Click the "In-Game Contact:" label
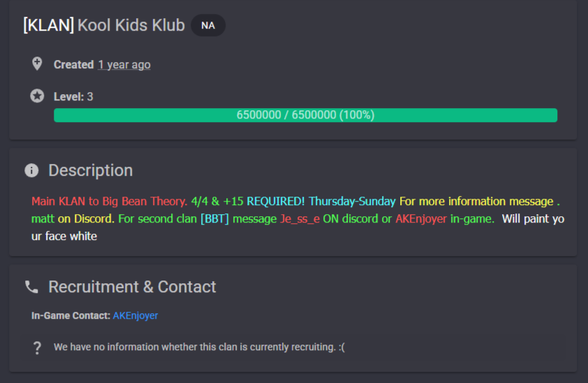The image size is (588, 383). 71,315
